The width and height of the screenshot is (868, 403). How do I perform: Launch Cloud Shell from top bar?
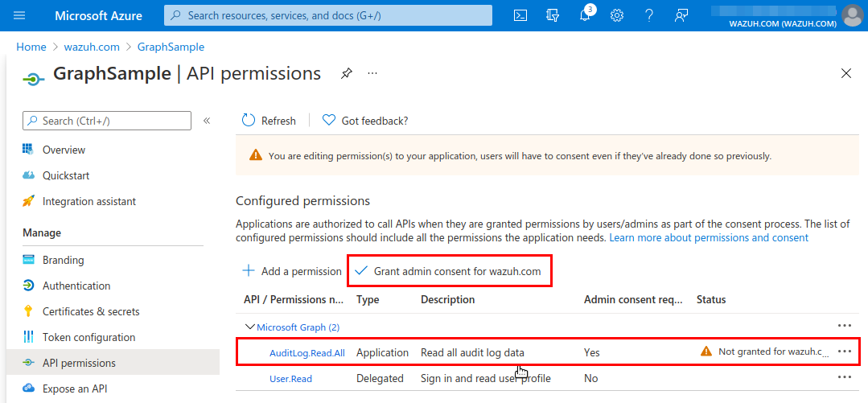pos(520,15)
